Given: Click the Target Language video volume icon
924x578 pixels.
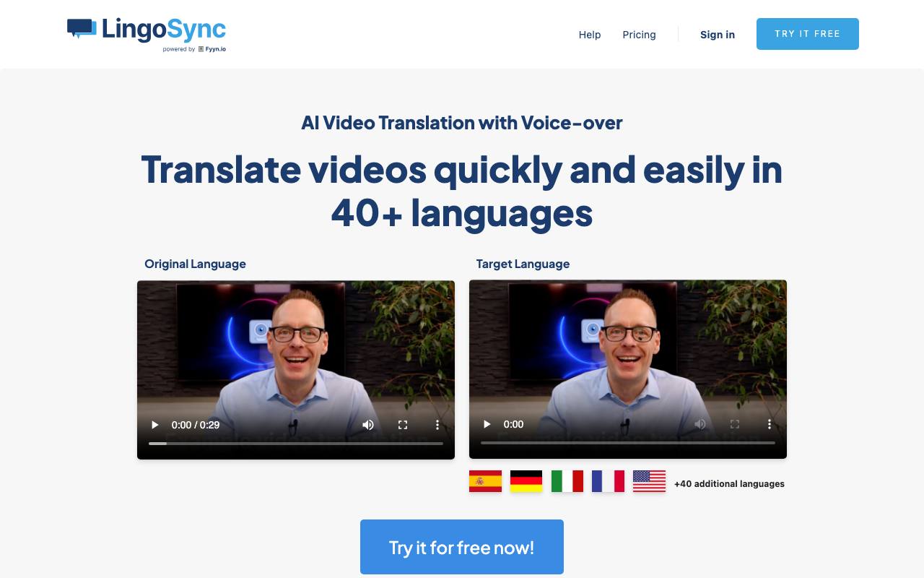Looking at the screenshot, I should [700, 424].
